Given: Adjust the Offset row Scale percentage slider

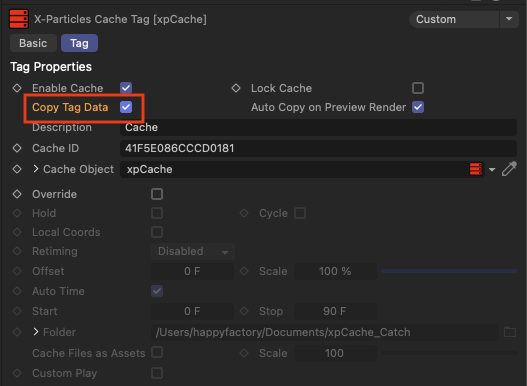Looking at the screenshot, I should click(x=449, y=271).
